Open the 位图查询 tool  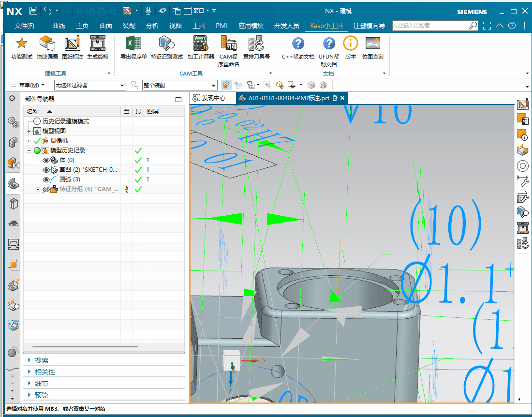point(372,43)
